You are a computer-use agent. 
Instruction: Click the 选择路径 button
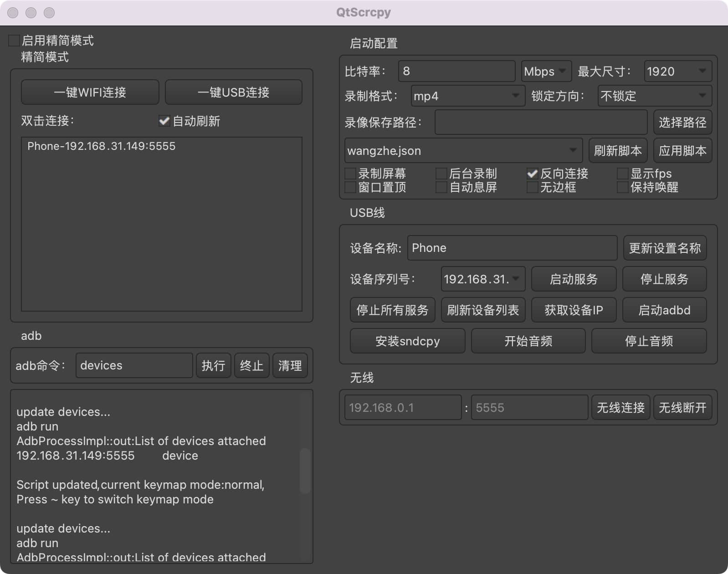pyautogui.click(x=682, y=122)
